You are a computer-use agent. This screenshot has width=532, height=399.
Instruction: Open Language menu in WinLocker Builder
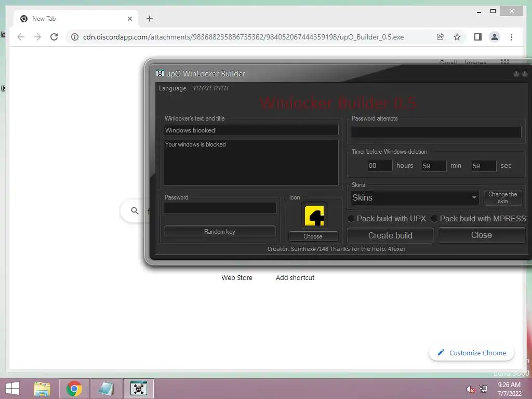(172, 88)
